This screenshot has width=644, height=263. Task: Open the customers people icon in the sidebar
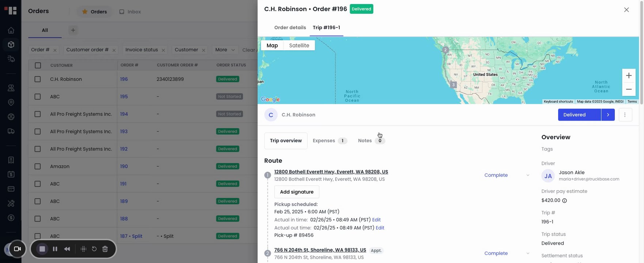(11, 88)
